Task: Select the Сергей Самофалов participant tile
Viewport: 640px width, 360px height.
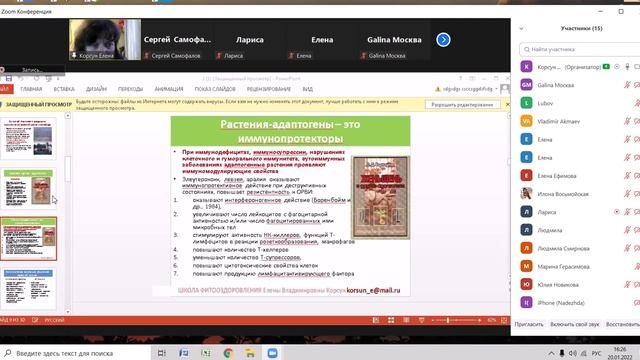Action: (x=177, y=40)
